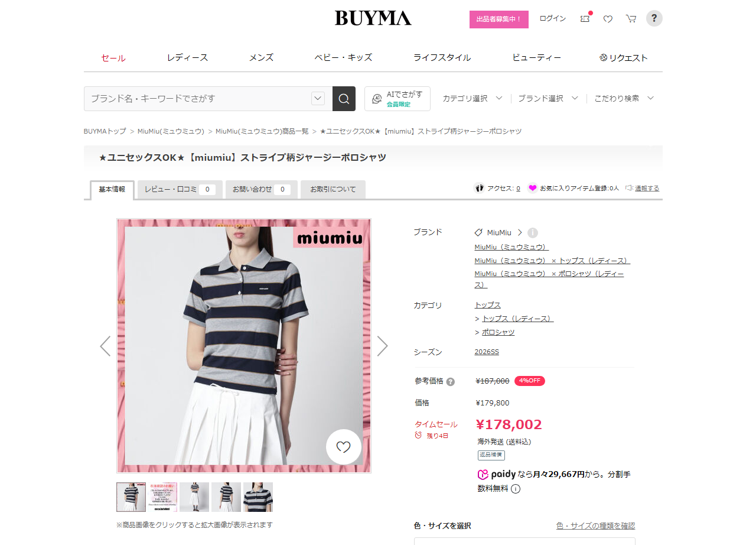Viewport: 756px width, 545px height.
Task: Expand the search box history dropdown arrow
Action: tap(318, 99)
